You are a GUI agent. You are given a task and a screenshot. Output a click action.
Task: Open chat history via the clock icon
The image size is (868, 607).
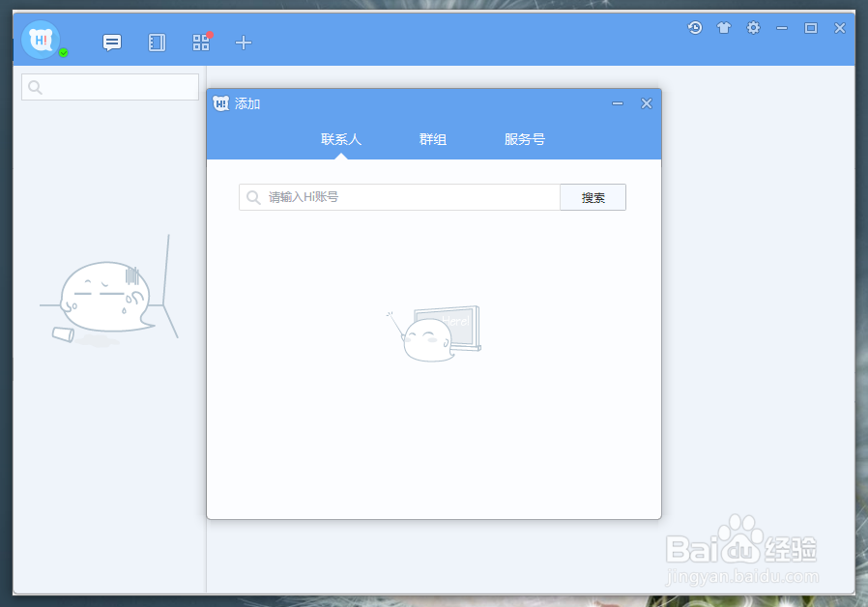click(x=695, y=28)
